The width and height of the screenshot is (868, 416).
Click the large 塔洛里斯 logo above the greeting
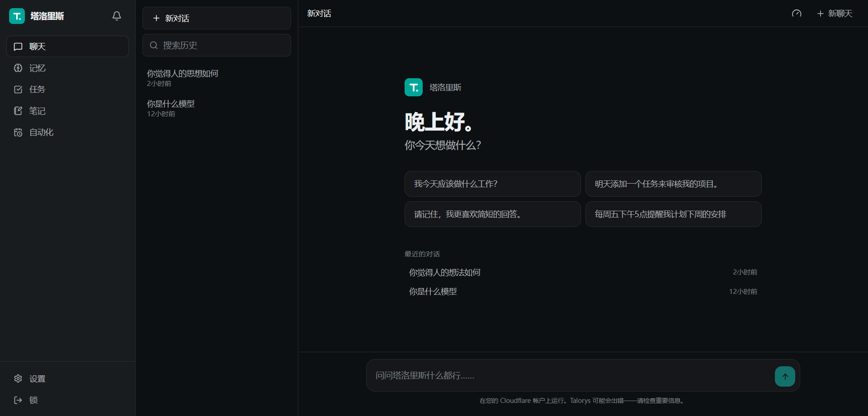point(413,87)
